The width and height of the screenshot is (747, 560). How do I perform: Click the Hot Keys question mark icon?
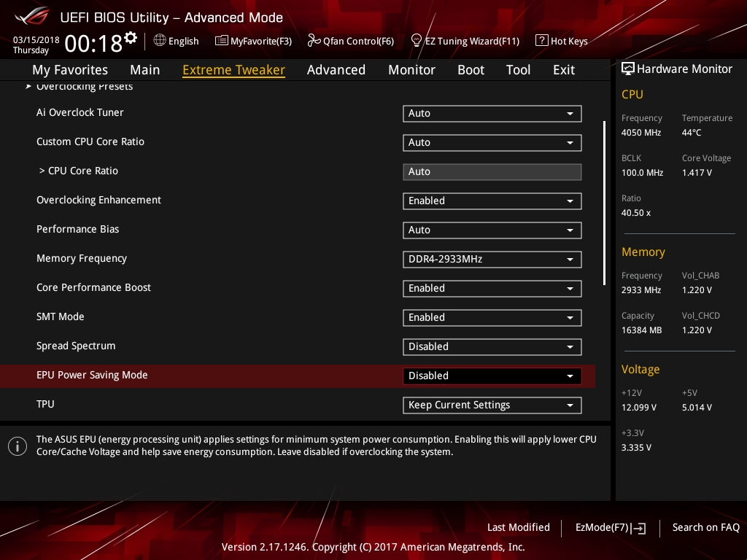pos(541,41)
